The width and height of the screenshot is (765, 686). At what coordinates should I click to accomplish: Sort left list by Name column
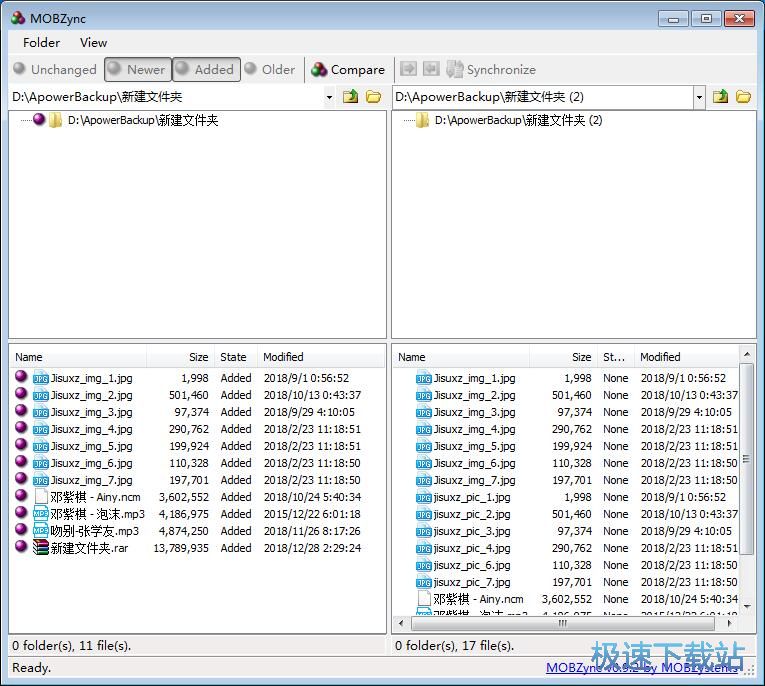[x=78, y=357]
